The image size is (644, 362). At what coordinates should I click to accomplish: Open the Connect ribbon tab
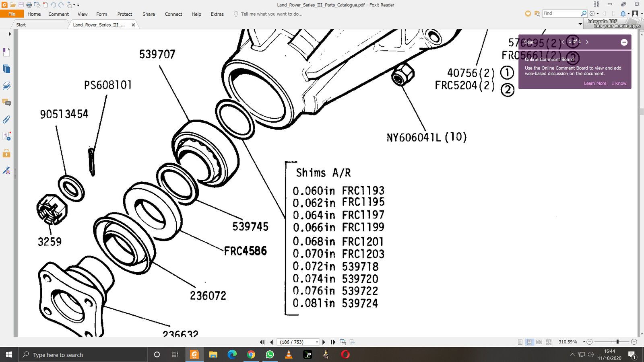(173, 14)
